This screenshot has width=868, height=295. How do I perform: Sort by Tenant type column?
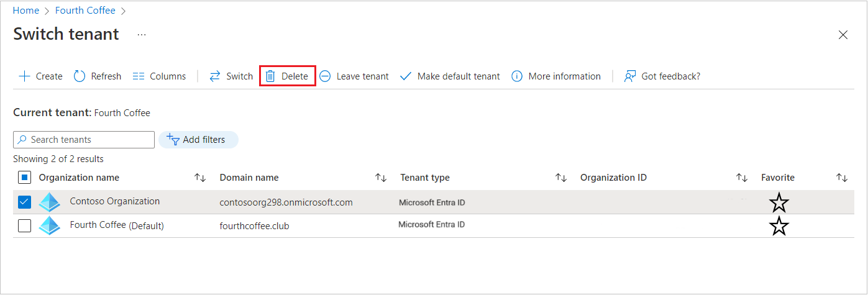click(561, 178)
